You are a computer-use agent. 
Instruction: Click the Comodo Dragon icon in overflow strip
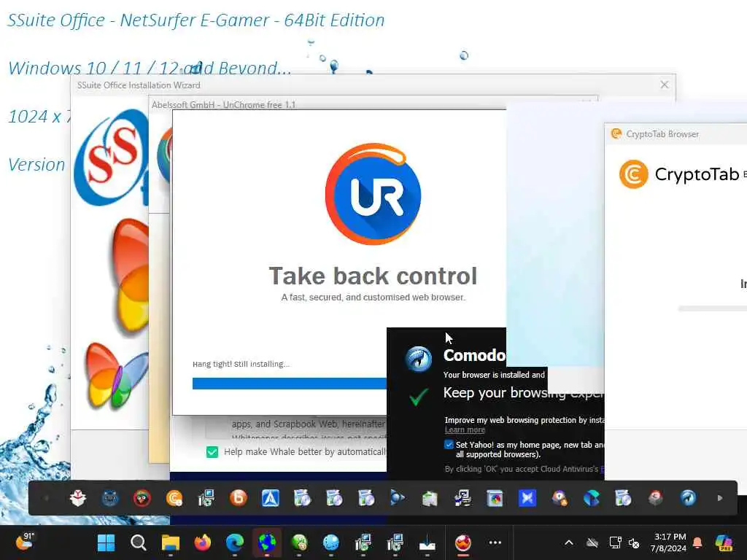pyautogui.click(x=688, y=498)
